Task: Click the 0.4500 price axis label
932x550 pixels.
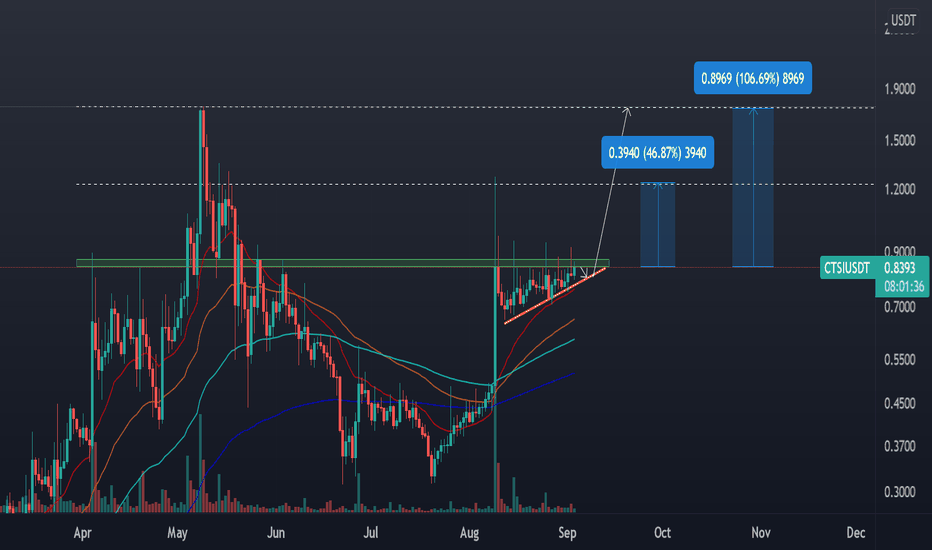Action: tap(899, 404)
